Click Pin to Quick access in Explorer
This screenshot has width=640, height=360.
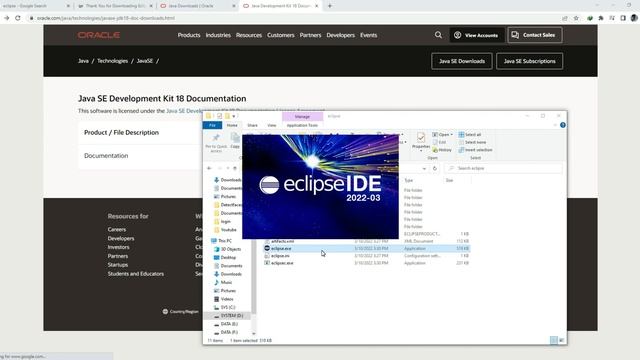click(216, 142)
